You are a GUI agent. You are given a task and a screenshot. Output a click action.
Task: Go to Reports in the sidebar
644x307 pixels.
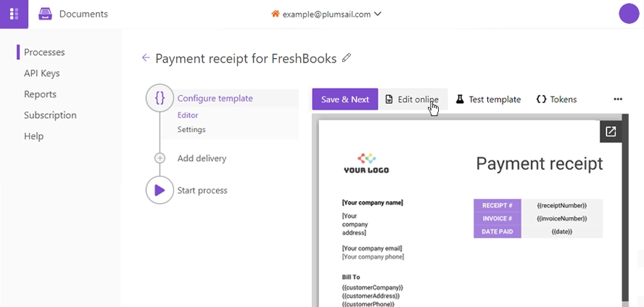pyautogui.click(x=41, y=94)
